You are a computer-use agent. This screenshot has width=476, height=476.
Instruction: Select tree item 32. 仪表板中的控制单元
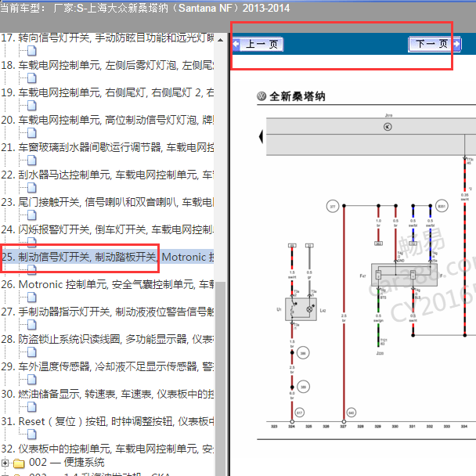click(107, 449)
